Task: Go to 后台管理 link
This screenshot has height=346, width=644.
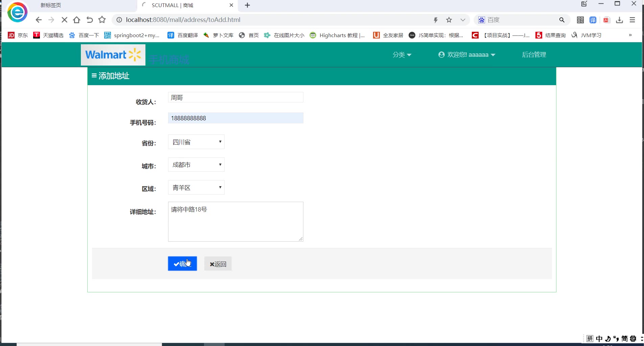Action: click(534, 55)
